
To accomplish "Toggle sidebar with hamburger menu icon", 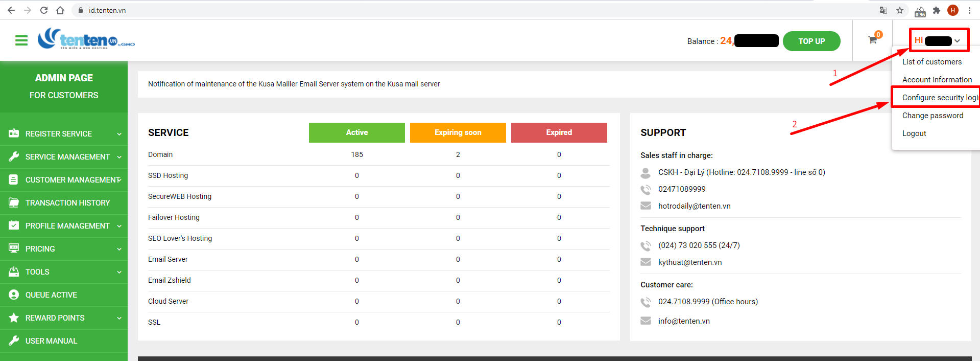I will 21,40.
